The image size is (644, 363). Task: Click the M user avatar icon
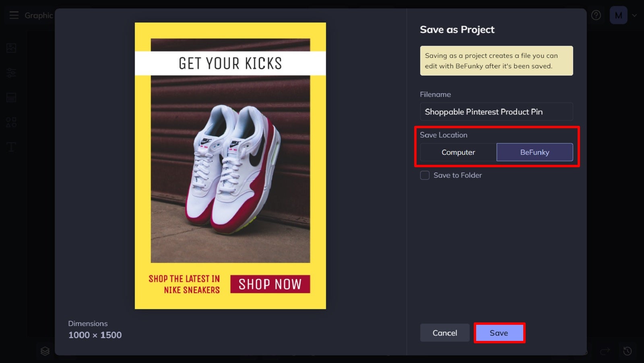pyautogui.click(x=618, y=15)
